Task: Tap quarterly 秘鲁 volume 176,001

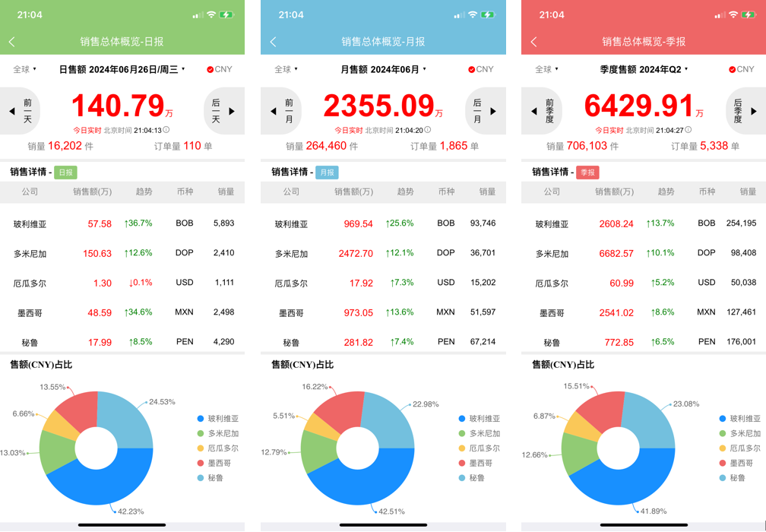Action: (x=741, y=341)
